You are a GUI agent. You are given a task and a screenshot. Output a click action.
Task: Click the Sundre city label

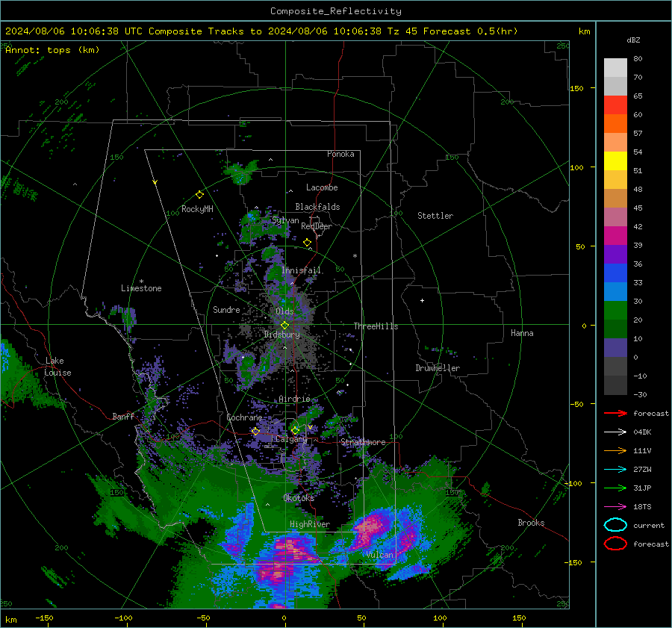coord(226,309)
